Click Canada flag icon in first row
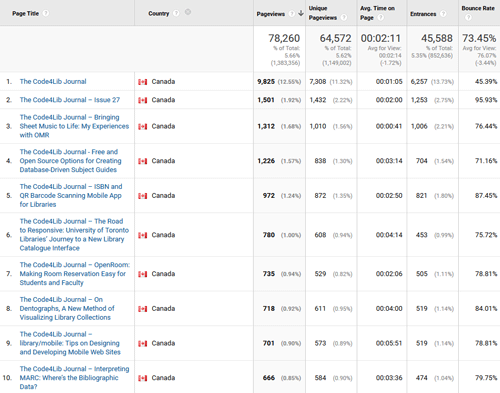 [x=143, y=82]
